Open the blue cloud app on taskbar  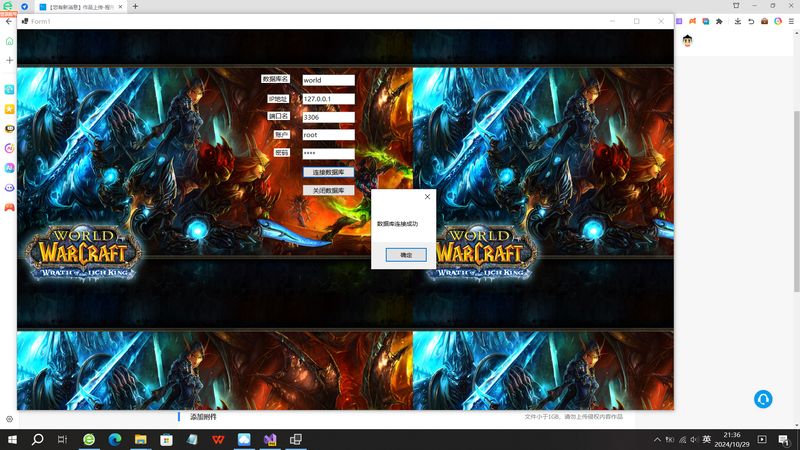click(244, 439)
